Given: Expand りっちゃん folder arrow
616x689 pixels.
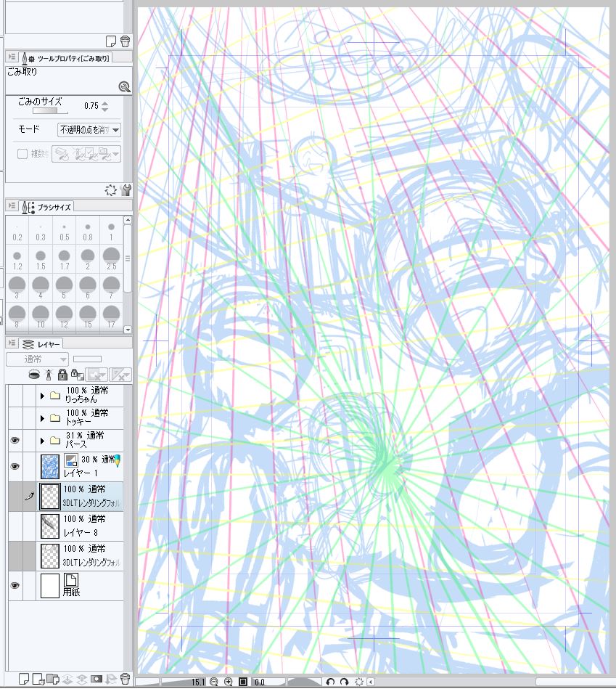Looking at the screenshot, I should pos(42,396).
